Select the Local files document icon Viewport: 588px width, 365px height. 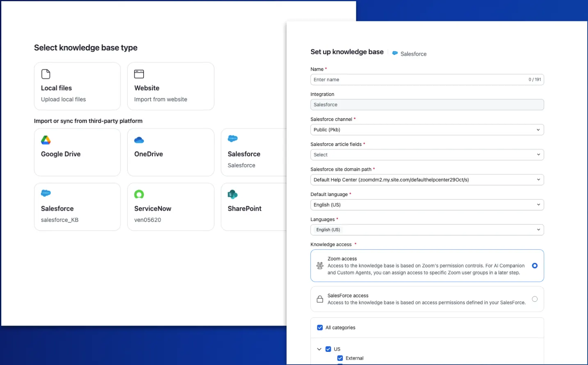tap(45, 74)
